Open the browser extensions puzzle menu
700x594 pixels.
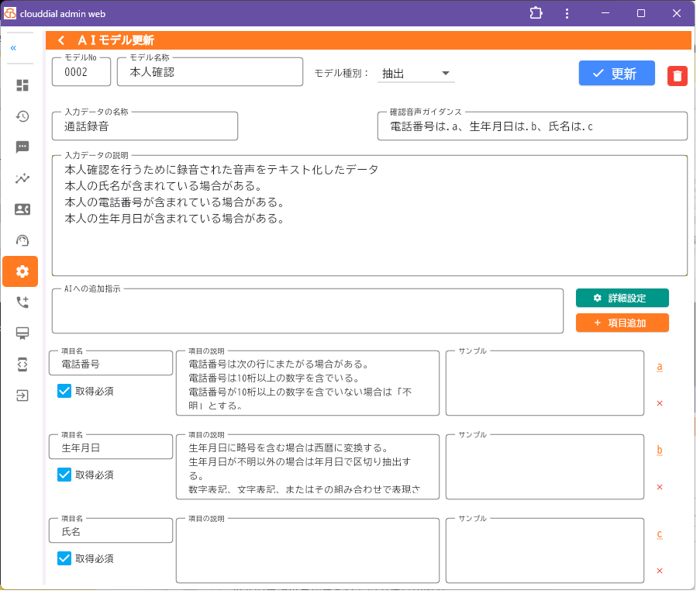pyautogui.click(x=536, y=13)
